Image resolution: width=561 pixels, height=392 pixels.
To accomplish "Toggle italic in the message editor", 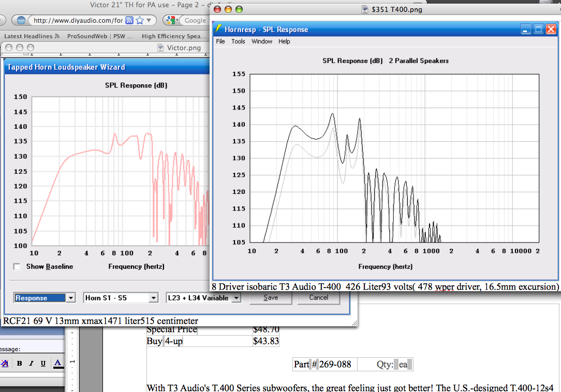I will click(x=31, y=364).
